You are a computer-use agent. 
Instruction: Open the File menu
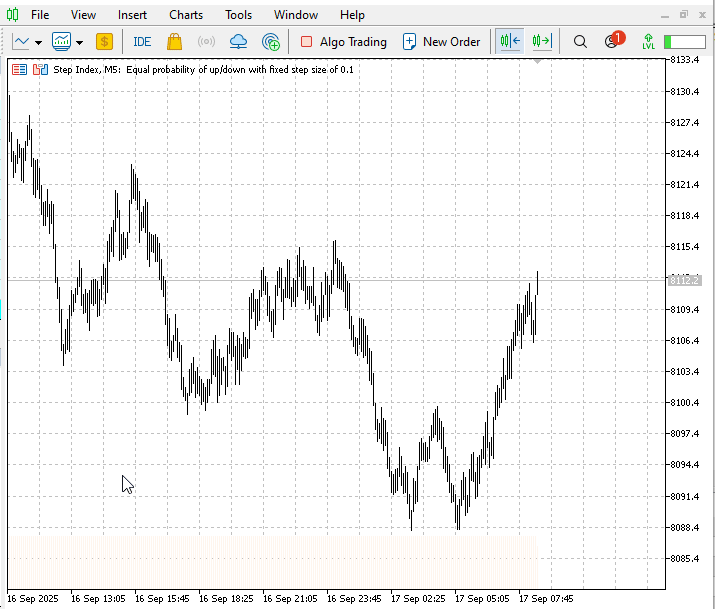(40, 15)
